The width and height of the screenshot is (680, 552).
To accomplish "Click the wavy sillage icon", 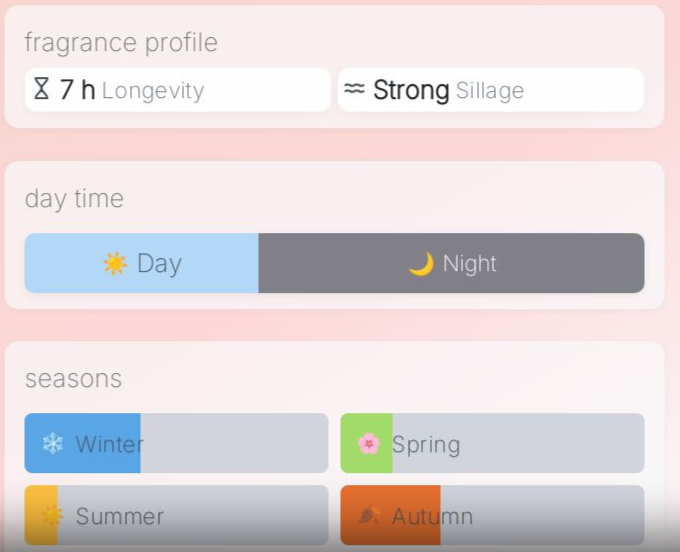I will pos(354,89).
